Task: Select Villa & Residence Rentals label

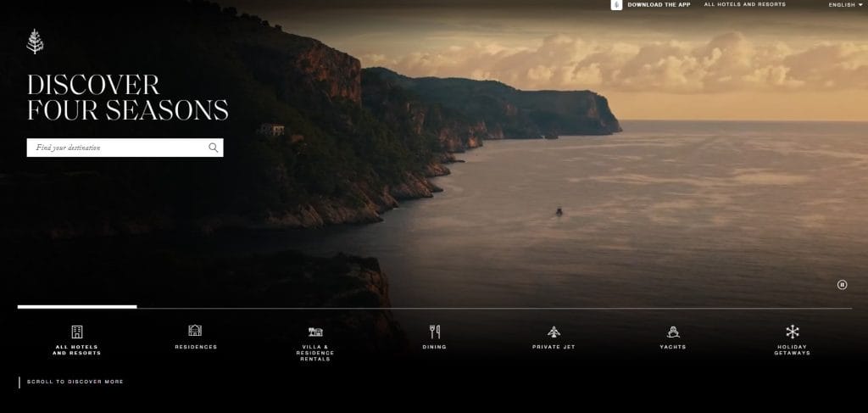Action: (315, 353)
